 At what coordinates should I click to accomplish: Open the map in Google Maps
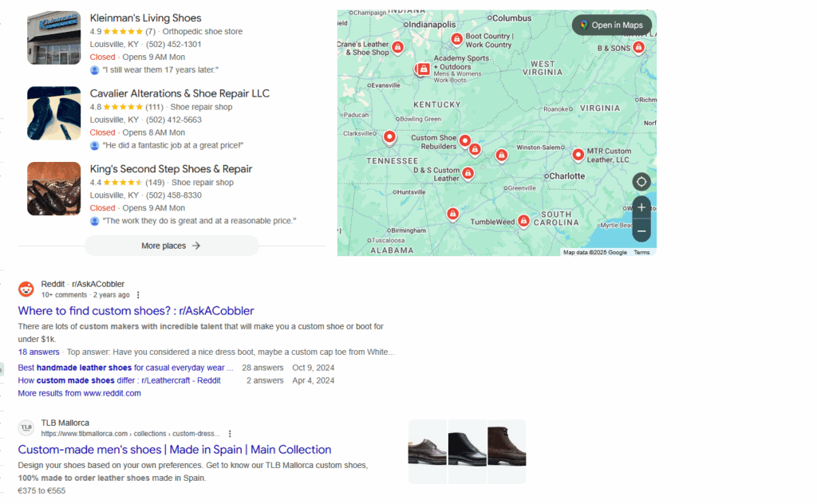click(612, 25)
